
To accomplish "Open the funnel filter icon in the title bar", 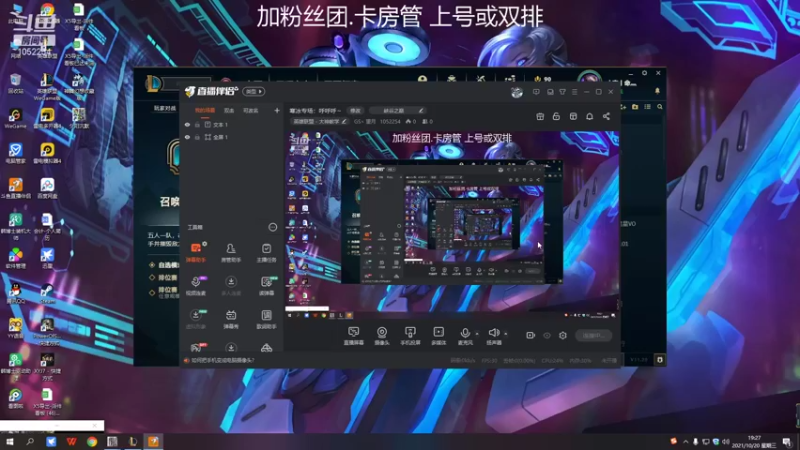I will (562, 92).
